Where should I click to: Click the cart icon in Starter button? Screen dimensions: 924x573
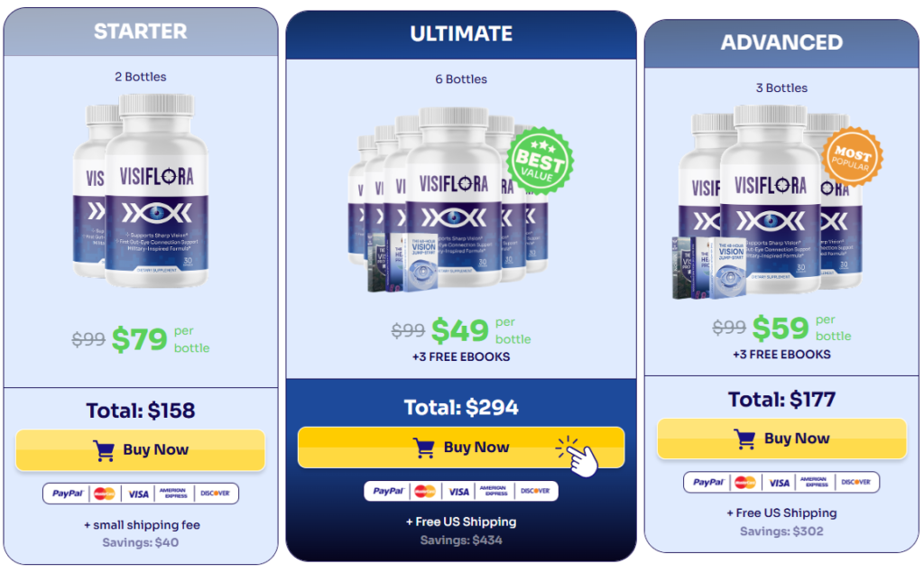point(104,450)
